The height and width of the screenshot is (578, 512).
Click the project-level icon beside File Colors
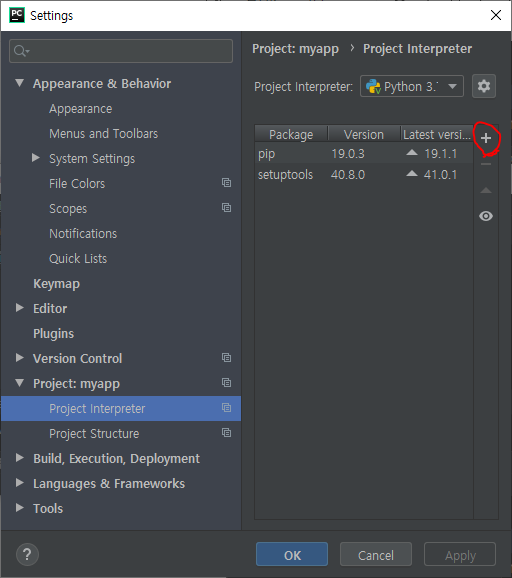tap(226, 182)
